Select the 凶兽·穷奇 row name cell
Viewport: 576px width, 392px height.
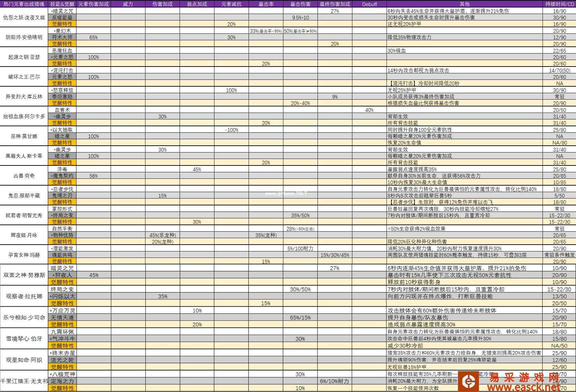(x=24, y=176)
